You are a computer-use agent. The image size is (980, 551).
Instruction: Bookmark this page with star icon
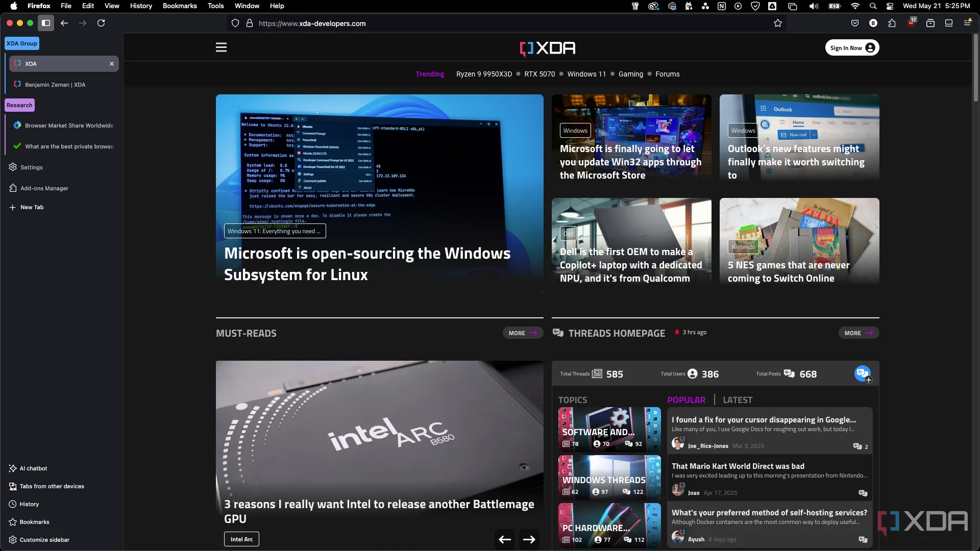(777, 23)
